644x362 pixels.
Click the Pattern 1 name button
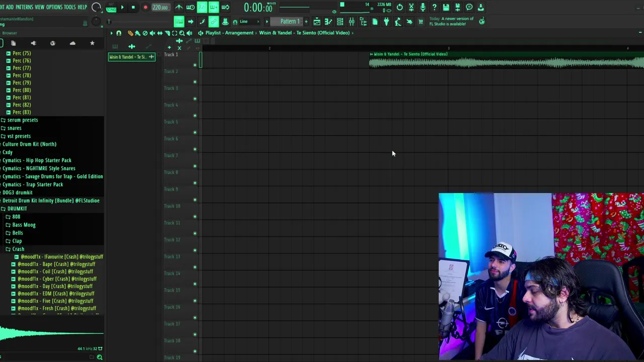tap(289, 22)
